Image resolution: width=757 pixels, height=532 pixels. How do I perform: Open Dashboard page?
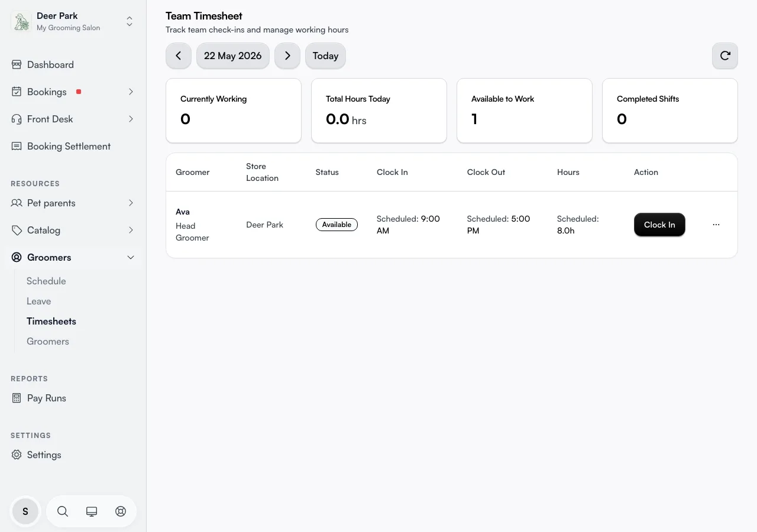click(50, 64)
